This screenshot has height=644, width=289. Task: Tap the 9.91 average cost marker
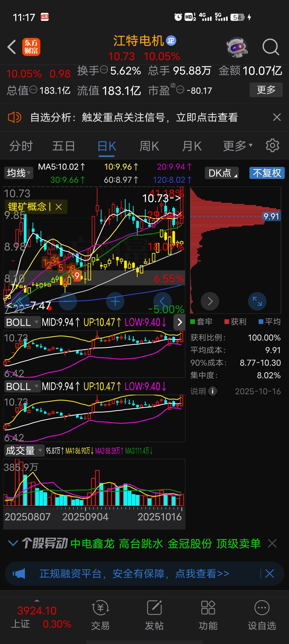(271, 216)
